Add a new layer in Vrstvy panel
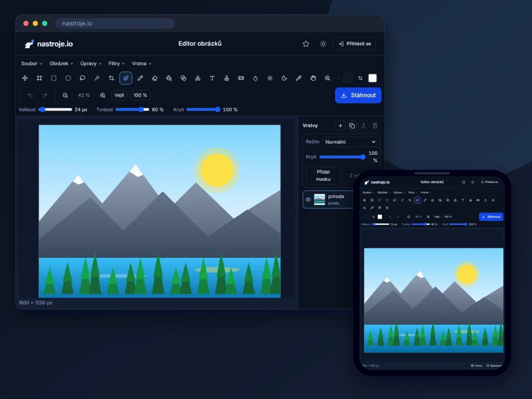Viewport: 532px width, 399px height. (x=340, y=126)
